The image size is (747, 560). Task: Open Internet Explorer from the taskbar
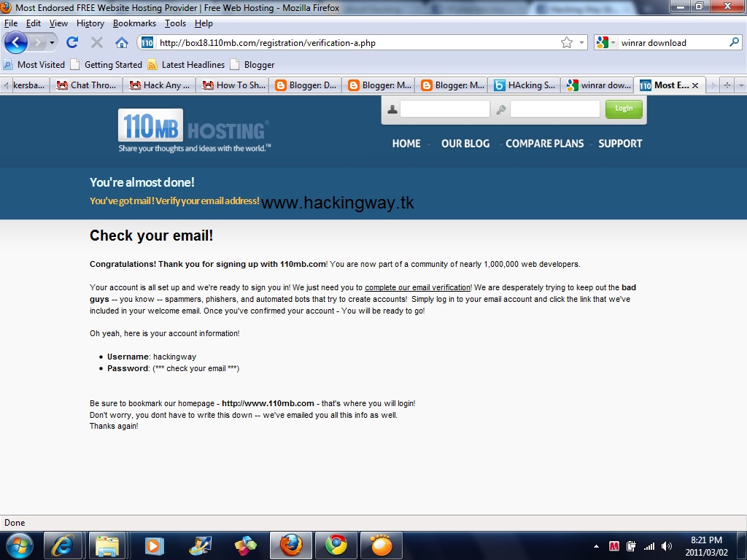pyautogui.click(x=63, y=545)
